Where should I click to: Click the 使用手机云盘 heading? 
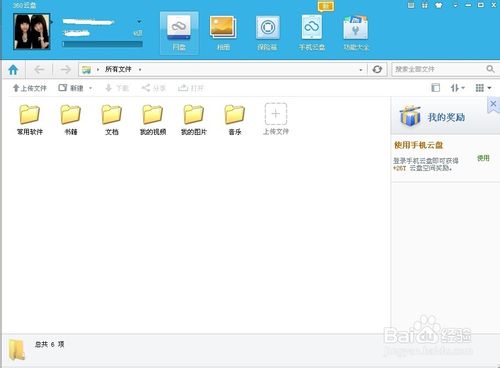pos(418,145)
